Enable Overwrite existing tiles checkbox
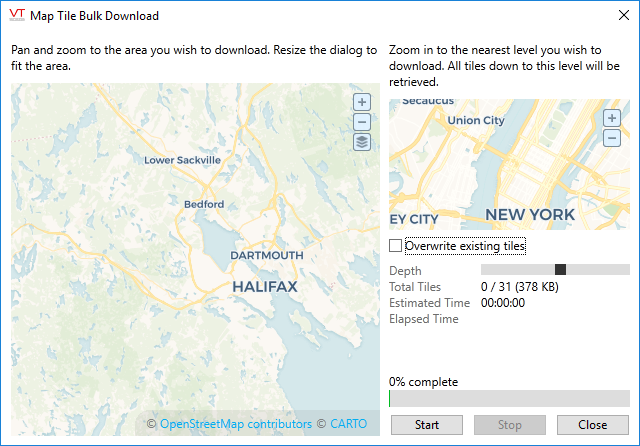The width and height of the screenshot is (640, 446). 396,246
